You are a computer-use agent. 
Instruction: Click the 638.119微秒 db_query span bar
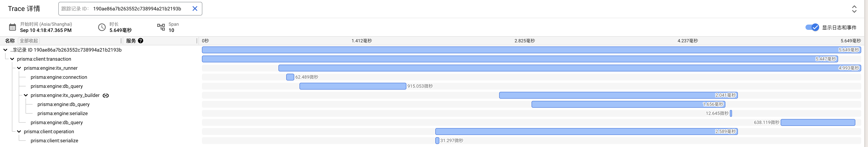[817, 122]
